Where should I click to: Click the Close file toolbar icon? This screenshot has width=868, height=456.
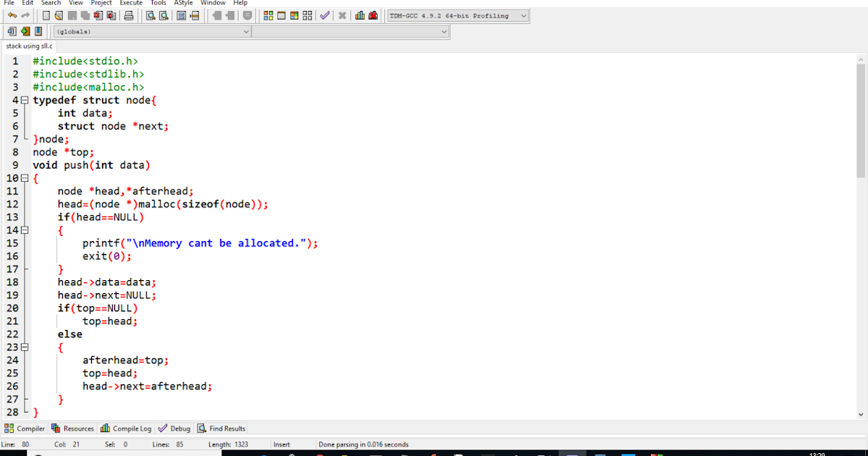[98, 15]
